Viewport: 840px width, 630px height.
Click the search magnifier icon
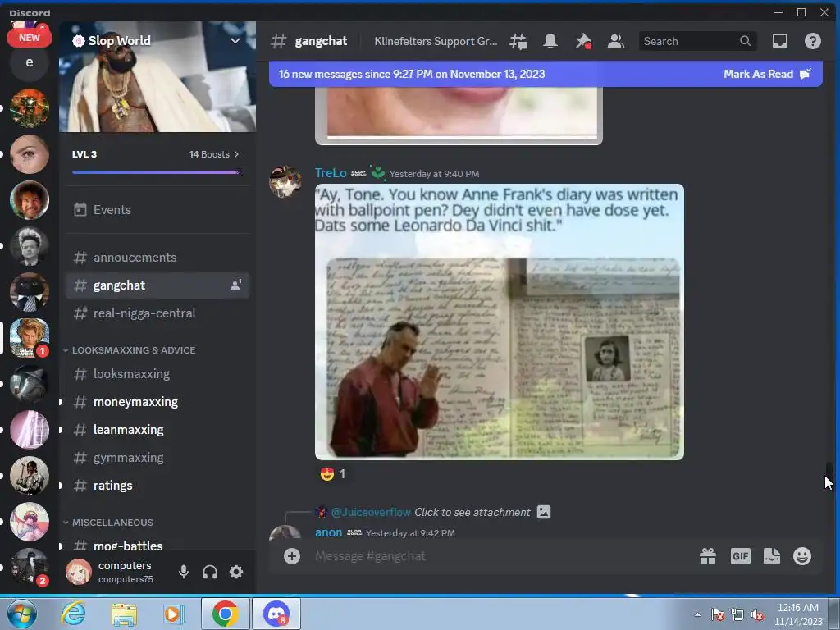click(x=745, y=41)
